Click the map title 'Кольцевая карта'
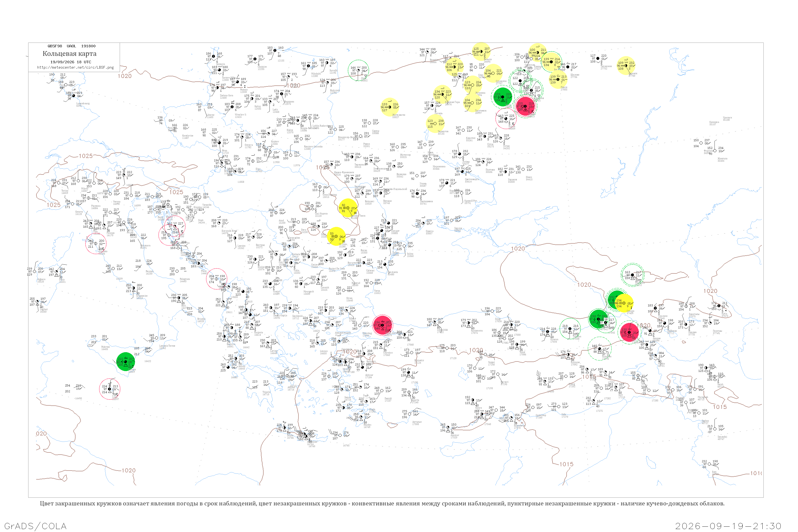The width and height of the screenshot is (798, 532). [69, 54]
